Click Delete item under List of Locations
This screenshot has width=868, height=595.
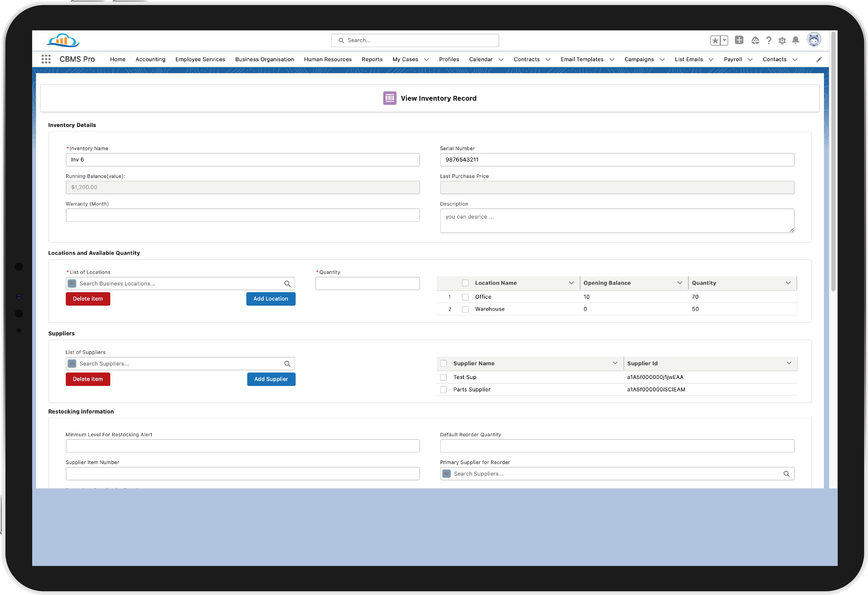(x=88, y=299)
